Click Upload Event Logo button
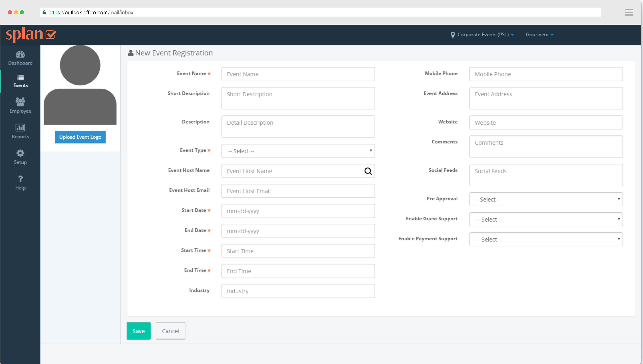The width and height of the screenshot is (643, 364). [x=80, y=137]
